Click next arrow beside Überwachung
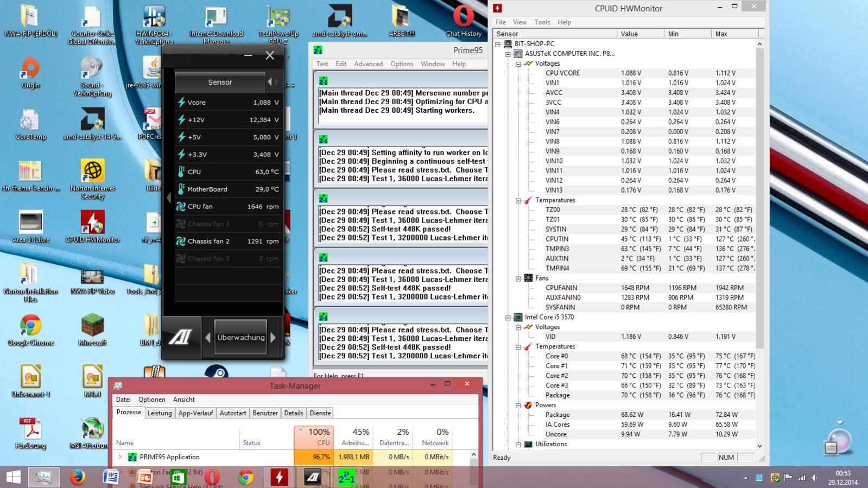 (273, 338)
